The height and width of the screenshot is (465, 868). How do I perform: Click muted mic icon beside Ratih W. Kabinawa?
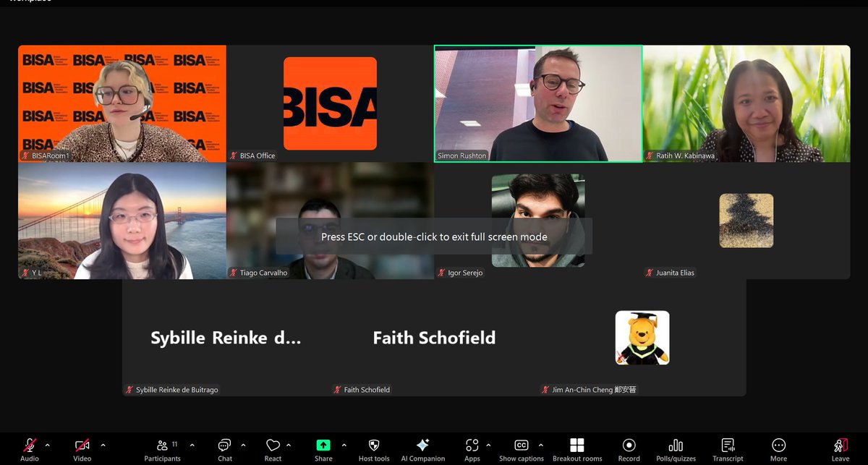650,155
